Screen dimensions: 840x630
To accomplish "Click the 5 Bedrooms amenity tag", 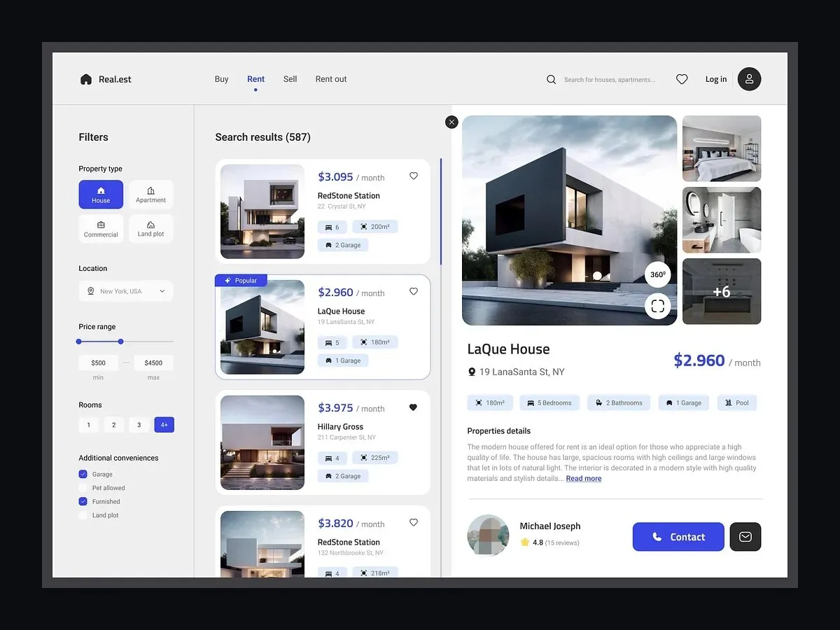I will click(x=549, y=402).
